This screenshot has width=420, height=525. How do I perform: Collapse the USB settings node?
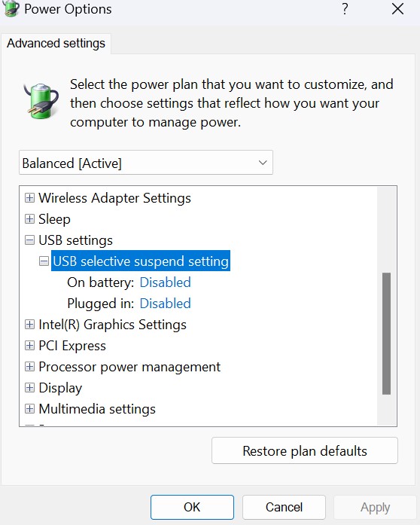tap(29, 240)
